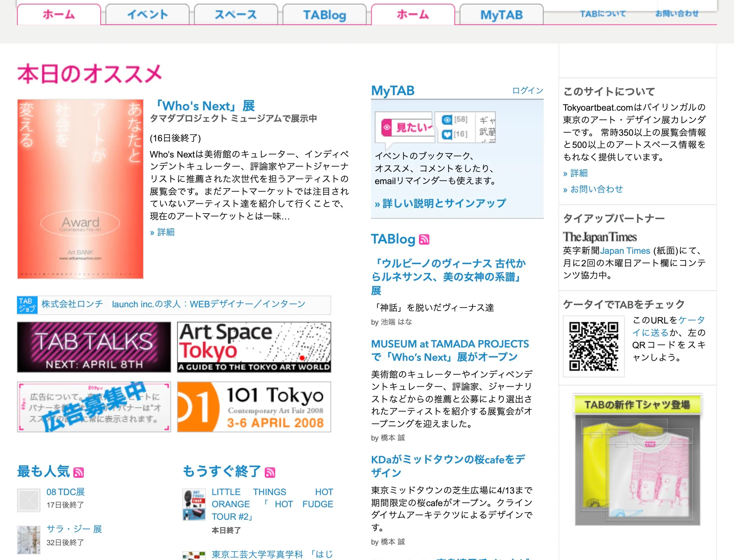Viewport: 734px width, 560px height.
Task: Click the QR code image
Action: [593, 346]
